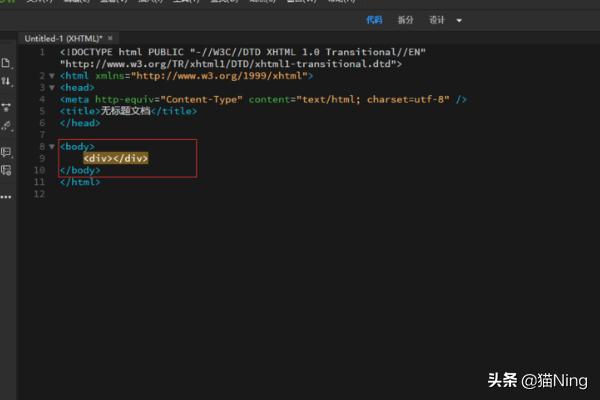This screenshot has width=600, height=400.
Task: Switch to 代码 view
Action: (374, 20)
